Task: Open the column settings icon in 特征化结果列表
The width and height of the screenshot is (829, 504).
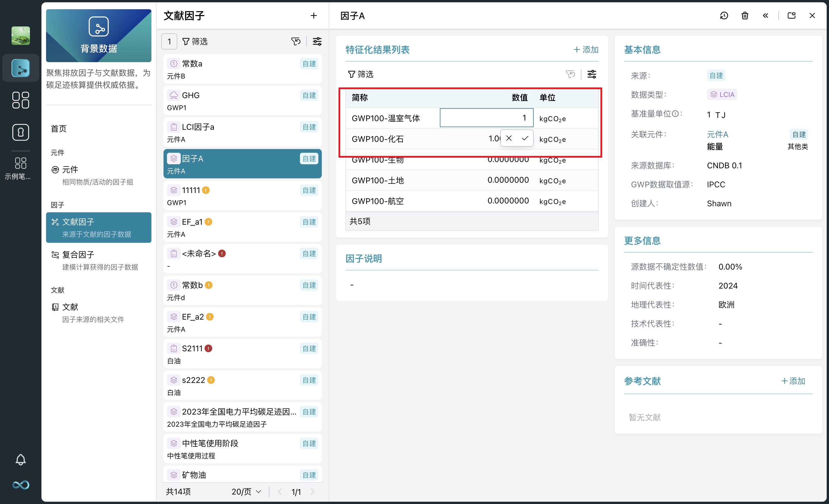Action: point(592,74)
